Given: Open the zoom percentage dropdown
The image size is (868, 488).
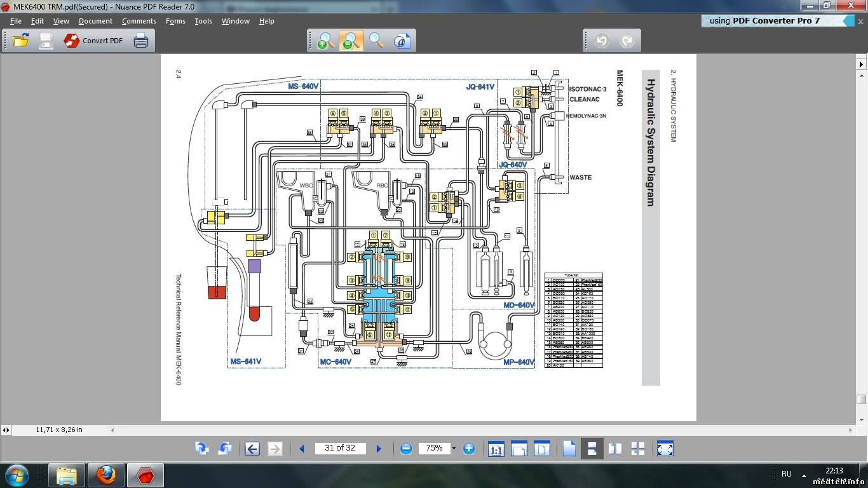Looking at the screenshot, I should tap(453, 449).
